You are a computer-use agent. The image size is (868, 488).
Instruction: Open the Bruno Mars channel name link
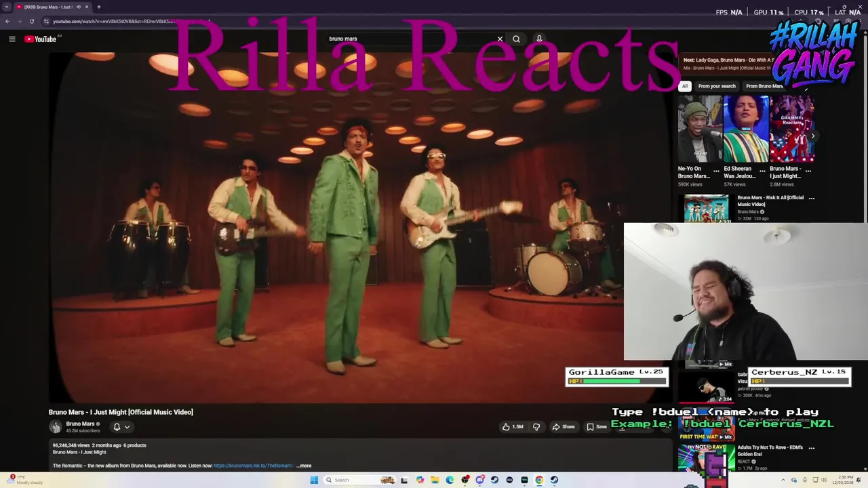point(80,424)
